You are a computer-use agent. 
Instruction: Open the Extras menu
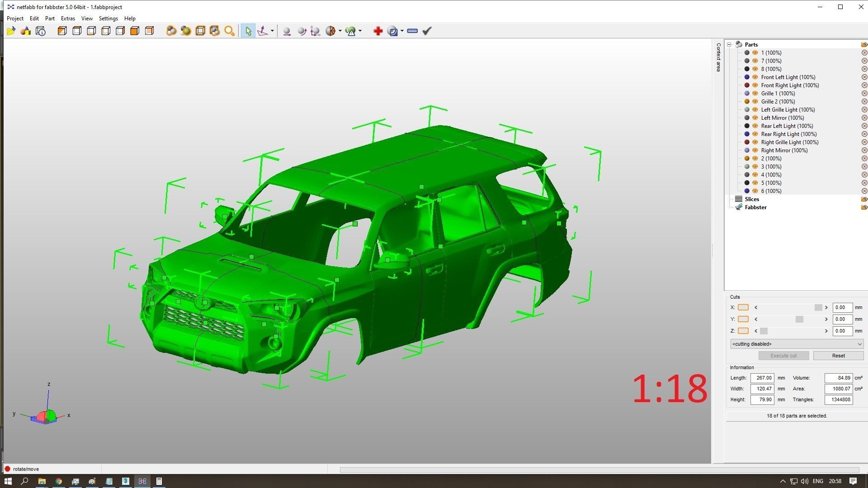tap(68, 19)
